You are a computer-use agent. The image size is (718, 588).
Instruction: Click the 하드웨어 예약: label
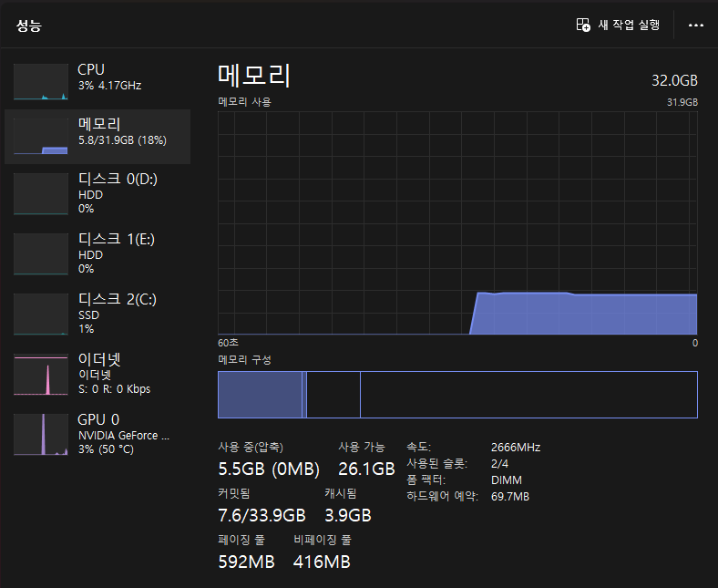(442, 497)
